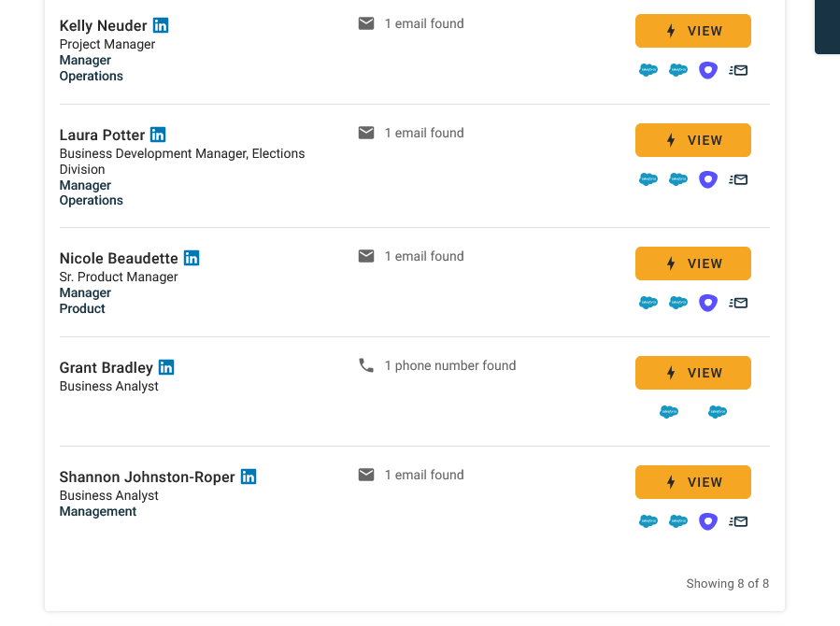The height and width of the screenshot is (626, 840).
Task: Click the Product department link under Nicole Beaudette
Action: (x=82, y=308)
